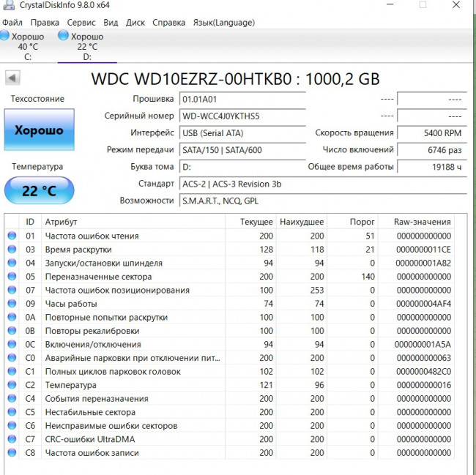Click the status dot for attribute 03

12,249
